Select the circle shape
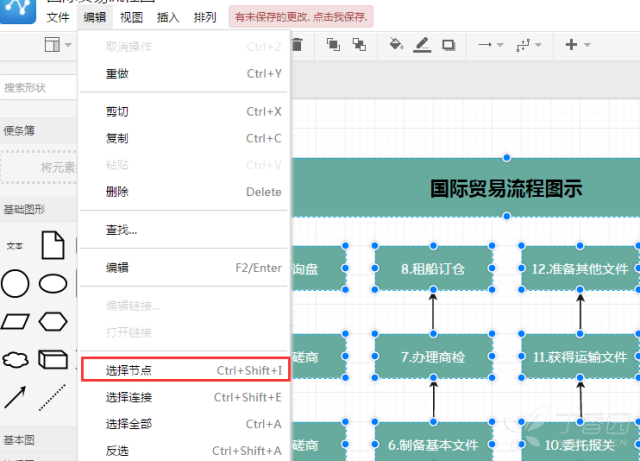The image size is (640, 461). click(15, 283)
